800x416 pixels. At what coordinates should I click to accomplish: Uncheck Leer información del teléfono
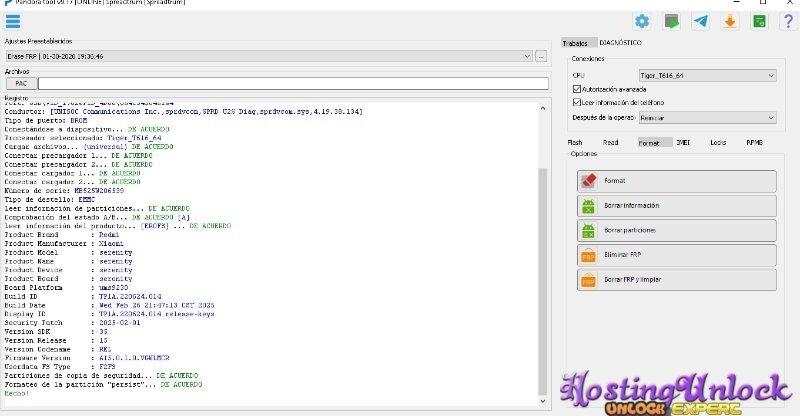577,102
